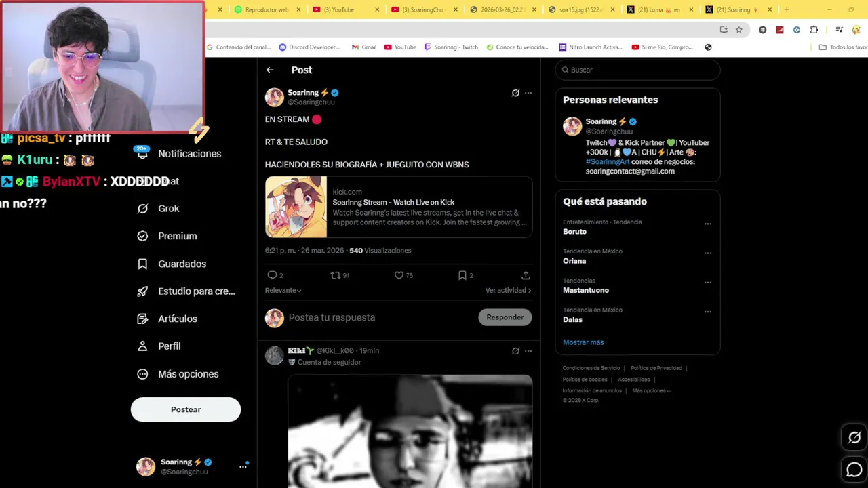Open the Soarinng - Twitch bookmark

pos(452,47)
